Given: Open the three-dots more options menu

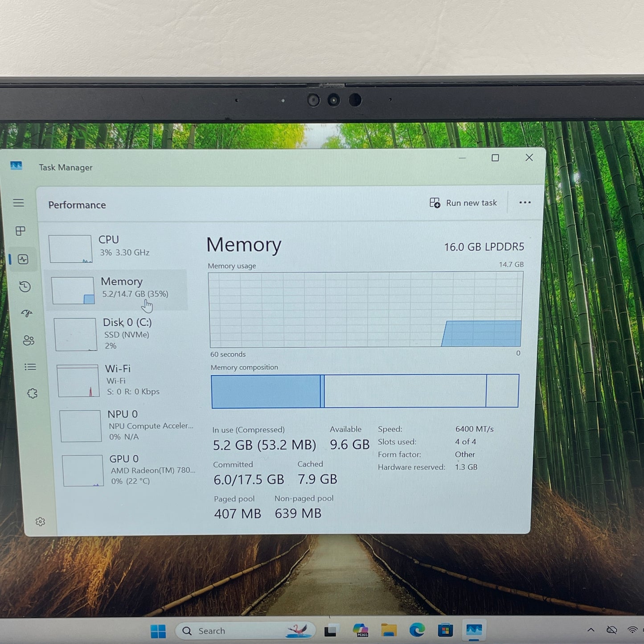Looking at the screenshot, I should [x=525, y=202].
